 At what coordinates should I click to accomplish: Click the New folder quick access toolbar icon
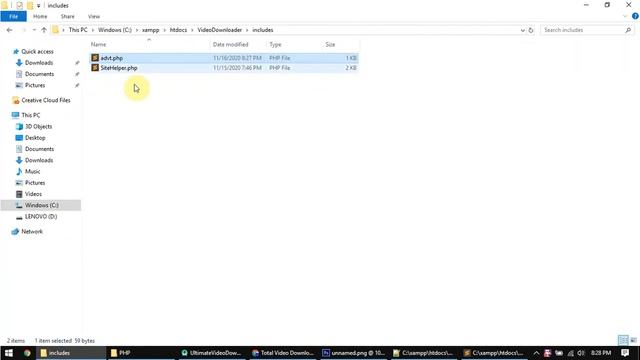[30, 6]
